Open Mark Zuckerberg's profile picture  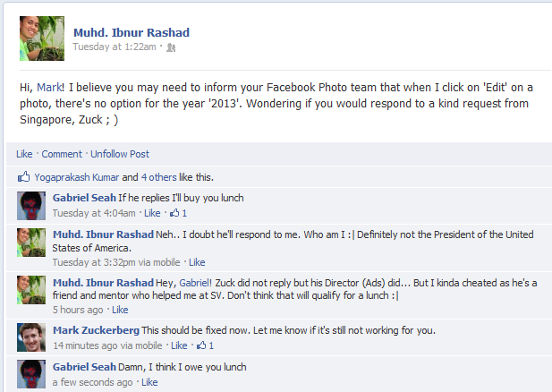pos(32,337)
